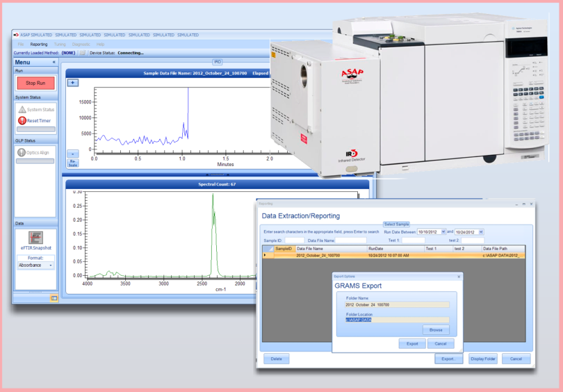The width and height of the screenshot is (563, 392).
Task: Click the Browse button in GRAMS Export
Action: click(436, 330)
